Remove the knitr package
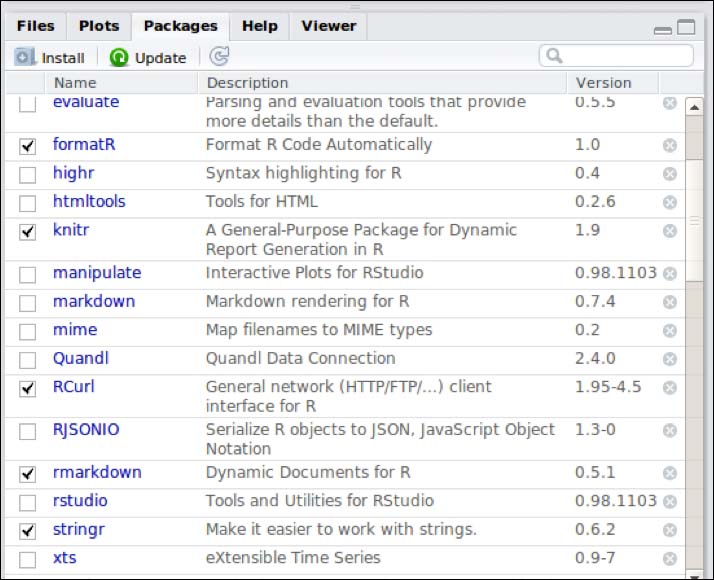The width and height of the screenshot is (714, 580). [x=669, y=231]
